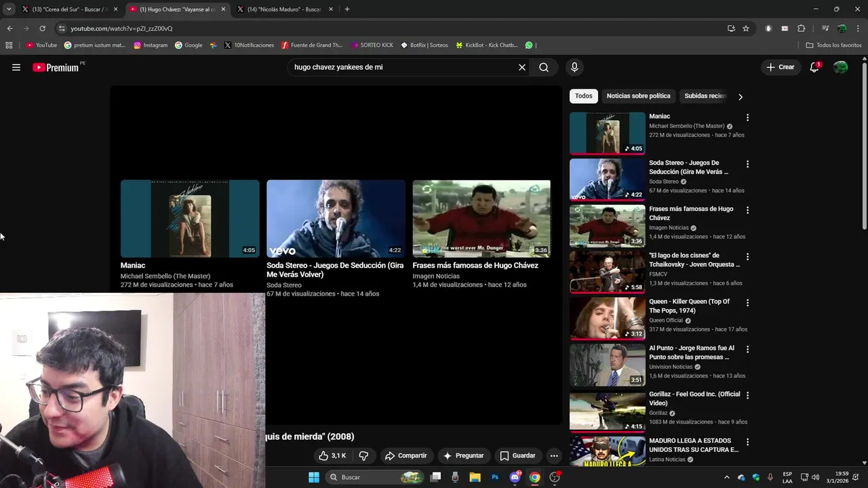
Task: Open the YouTube bookmark
Action: pos(41,45)
